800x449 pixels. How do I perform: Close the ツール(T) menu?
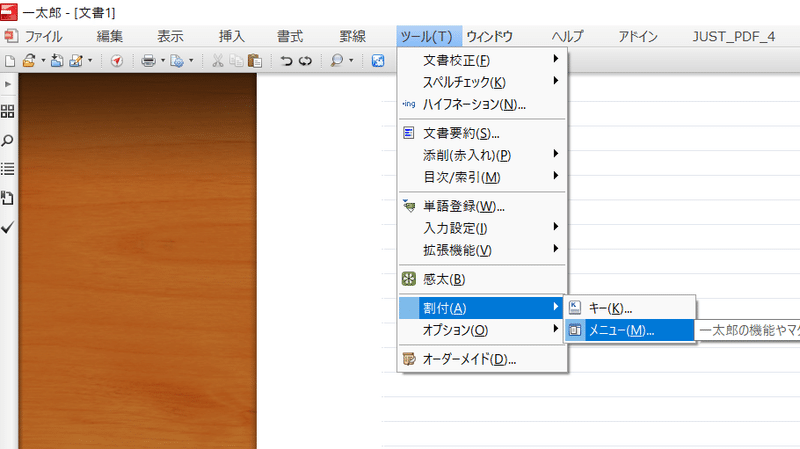click(x=429, y=37)
